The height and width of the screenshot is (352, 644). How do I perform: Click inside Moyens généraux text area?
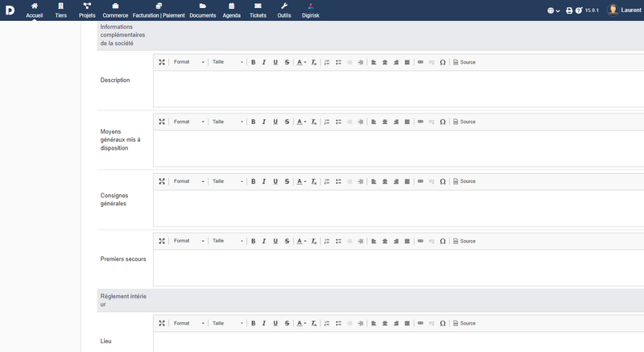398,148
